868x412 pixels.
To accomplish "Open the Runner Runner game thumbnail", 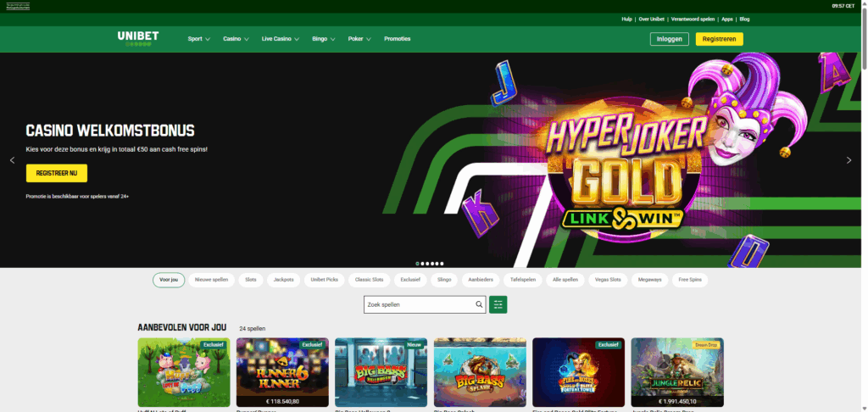I will coord(282,372).
